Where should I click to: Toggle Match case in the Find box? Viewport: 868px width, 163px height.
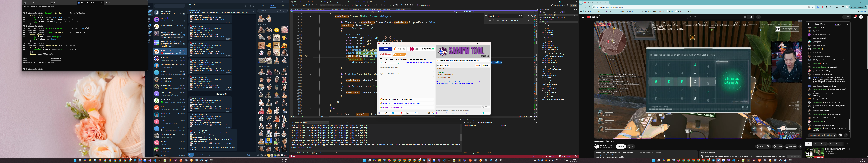tap(490, 20)
